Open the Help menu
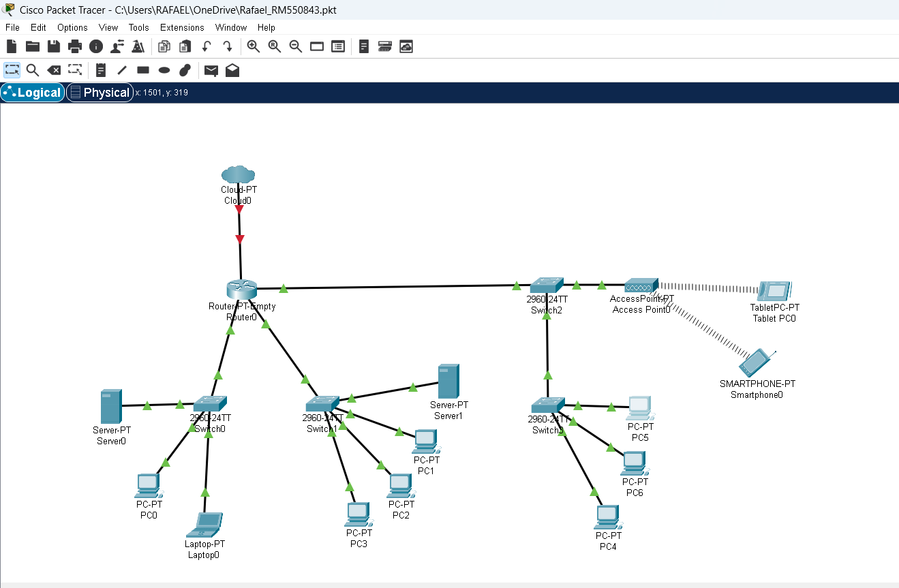This screenshot has width=899, height=588. pos(266,27)
